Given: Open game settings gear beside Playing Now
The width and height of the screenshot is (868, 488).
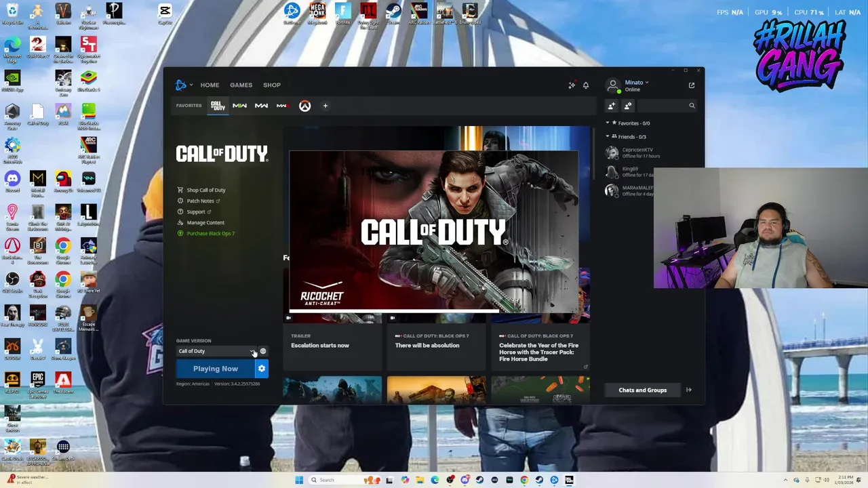Looking at the screenshot, I should [262, 369].
